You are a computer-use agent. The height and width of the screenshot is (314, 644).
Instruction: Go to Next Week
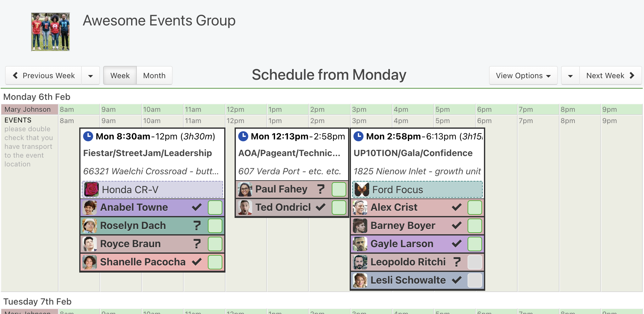[610, 76]
